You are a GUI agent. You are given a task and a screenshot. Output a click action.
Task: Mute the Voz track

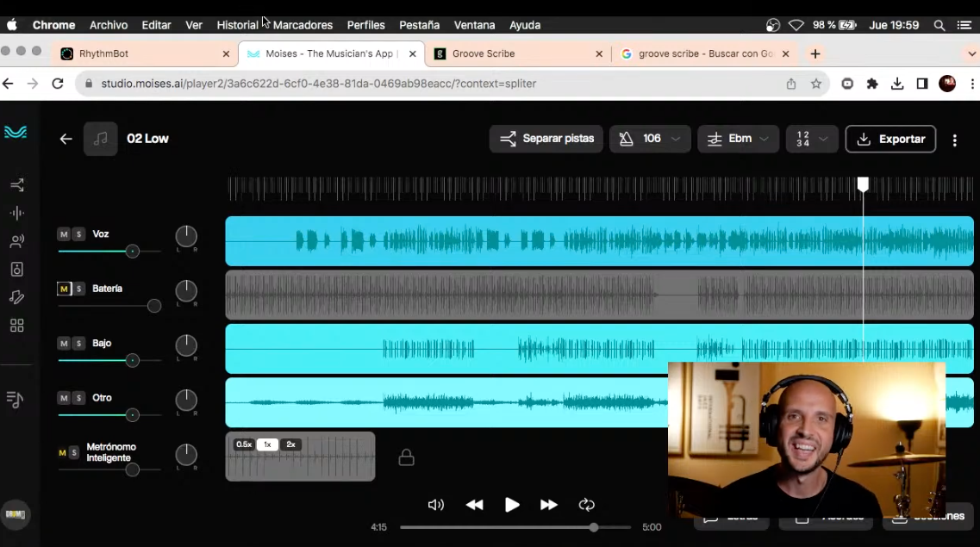click(x=64, y=234)
